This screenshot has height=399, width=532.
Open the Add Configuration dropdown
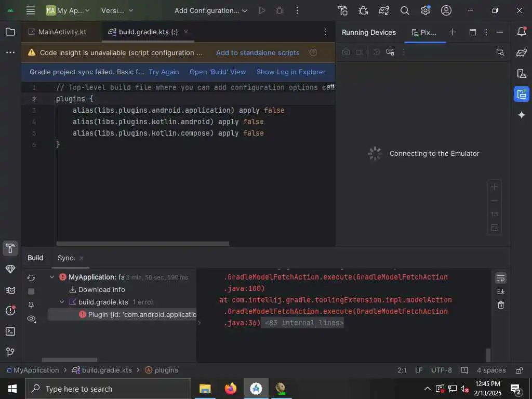pos(211,10)
